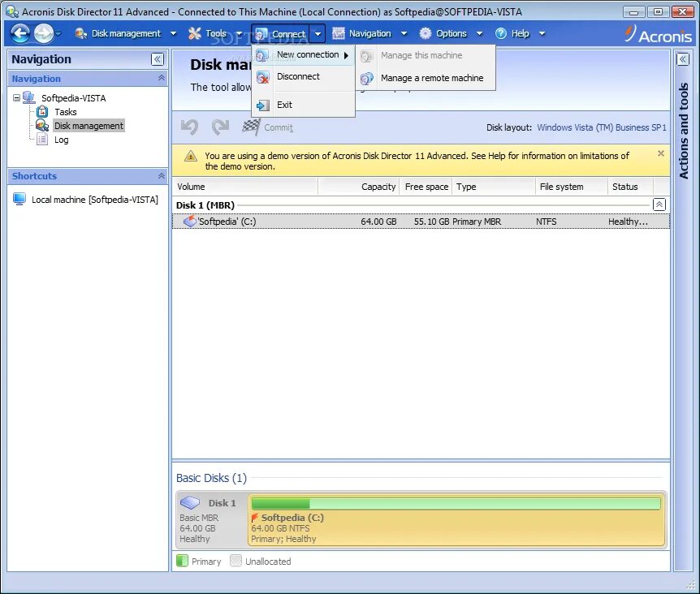Collapse the Shortcuts section header
The height and width of the screenshot is (594, 700).
(88, 176)
